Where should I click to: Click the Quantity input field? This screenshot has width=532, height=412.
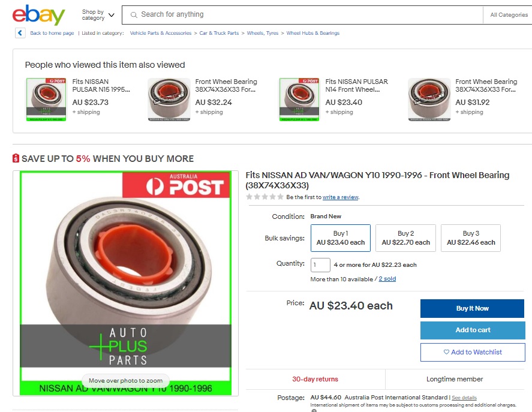click(x=320, y=264)
